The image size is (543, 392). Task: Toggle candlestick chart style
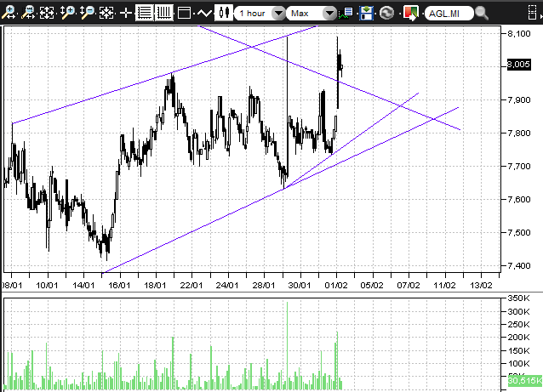(x=224, y=13)
